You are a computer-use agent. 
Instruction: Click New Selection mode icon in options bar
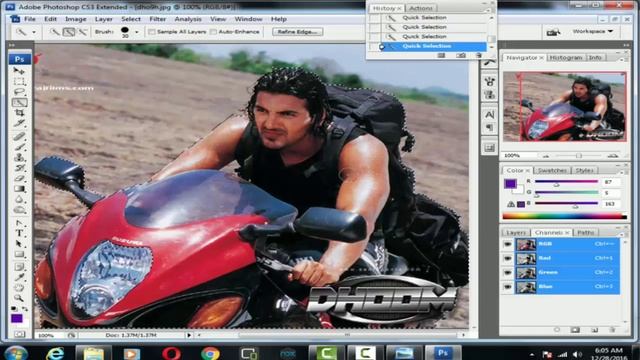(x=54, y=32)
